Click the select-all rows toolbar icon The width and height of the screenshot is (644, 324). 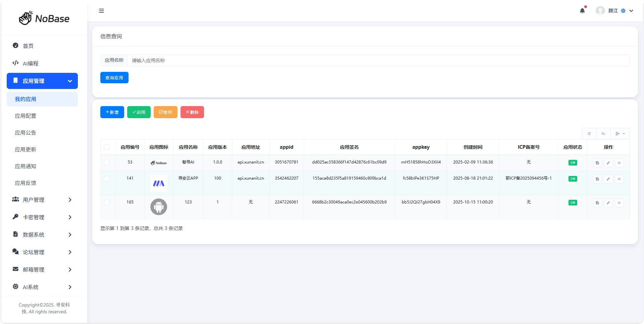[603, 134]
